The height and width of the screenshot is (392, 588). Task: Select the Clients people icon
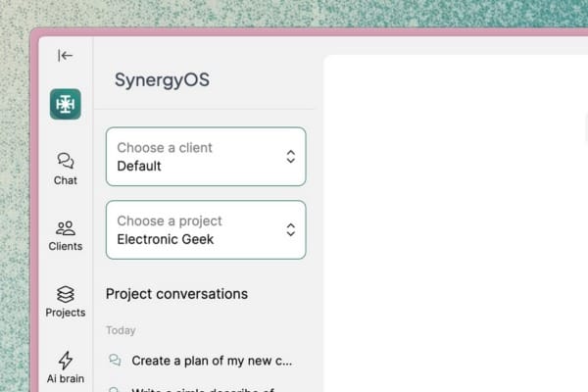click(66, 228)
